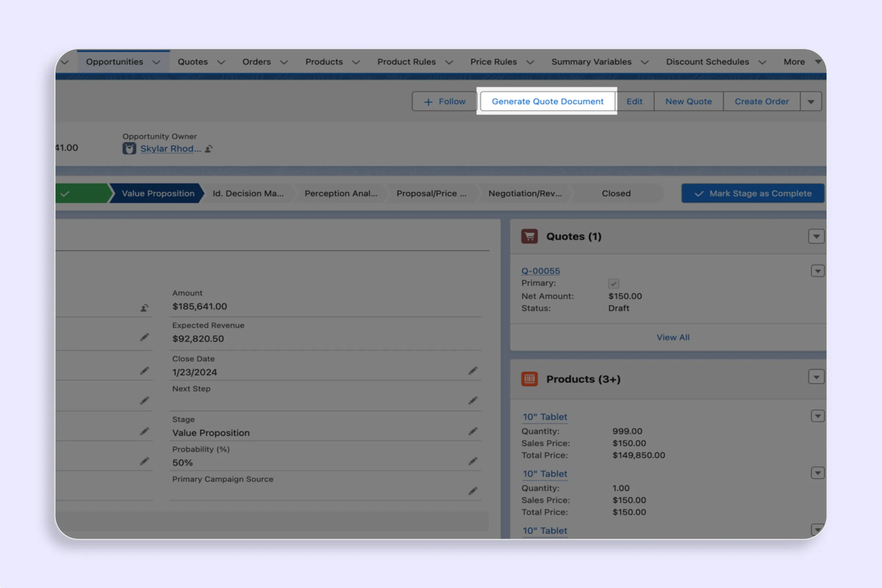Toggle the Primary checkbox for Q-00055

click(x=613, y=283)
